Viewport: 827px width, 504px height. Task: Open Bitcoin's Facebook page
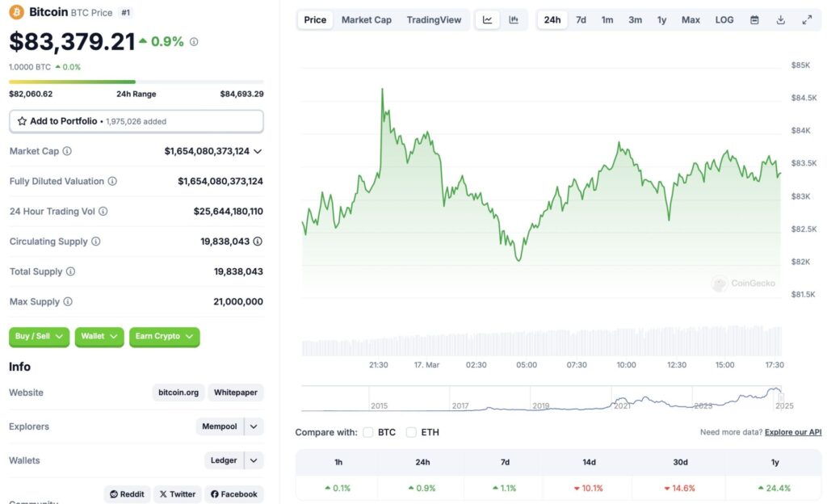(233, 493)
